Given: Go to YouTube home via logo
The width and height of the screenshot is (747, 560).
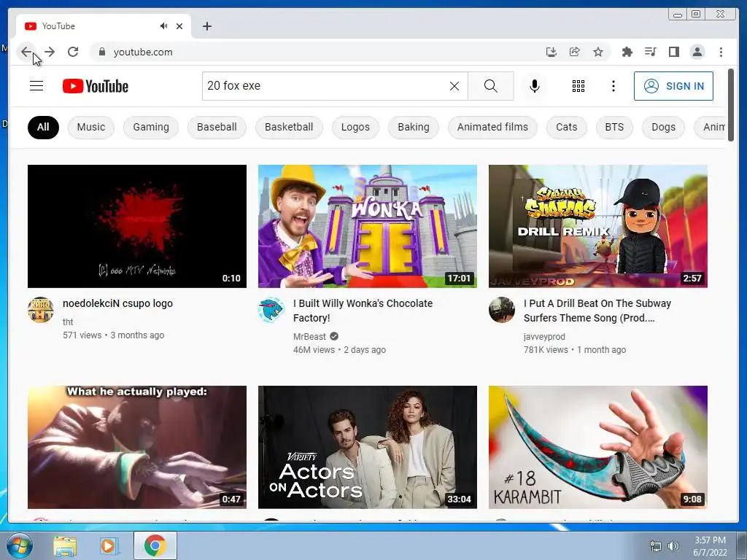Looking at the screenshot, I should [x=96, y=86].
